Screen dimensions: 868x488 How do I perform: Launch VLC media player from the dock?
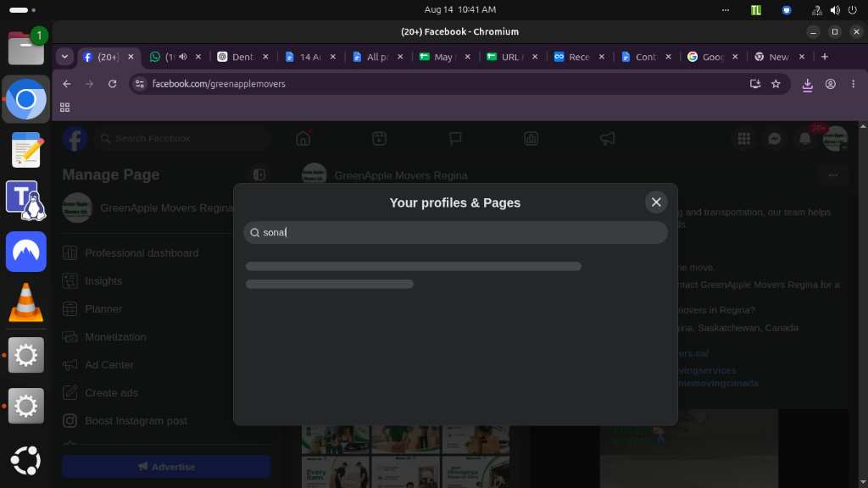click(26, 302)
